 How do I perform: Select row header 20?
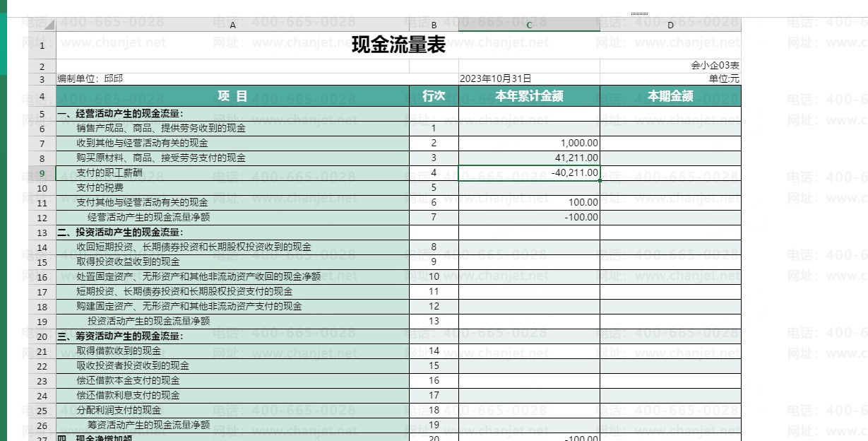click(x=42, y=336)
